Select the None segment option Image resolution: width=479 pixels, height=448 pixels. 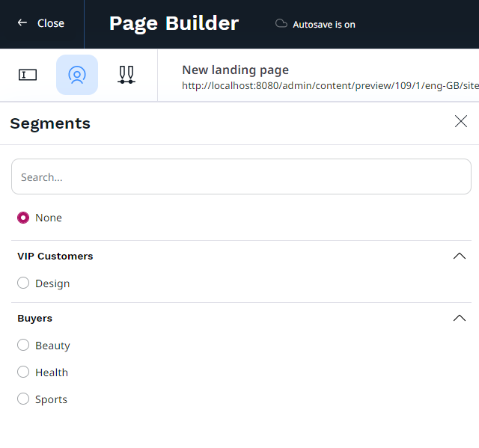click(23, 218)
